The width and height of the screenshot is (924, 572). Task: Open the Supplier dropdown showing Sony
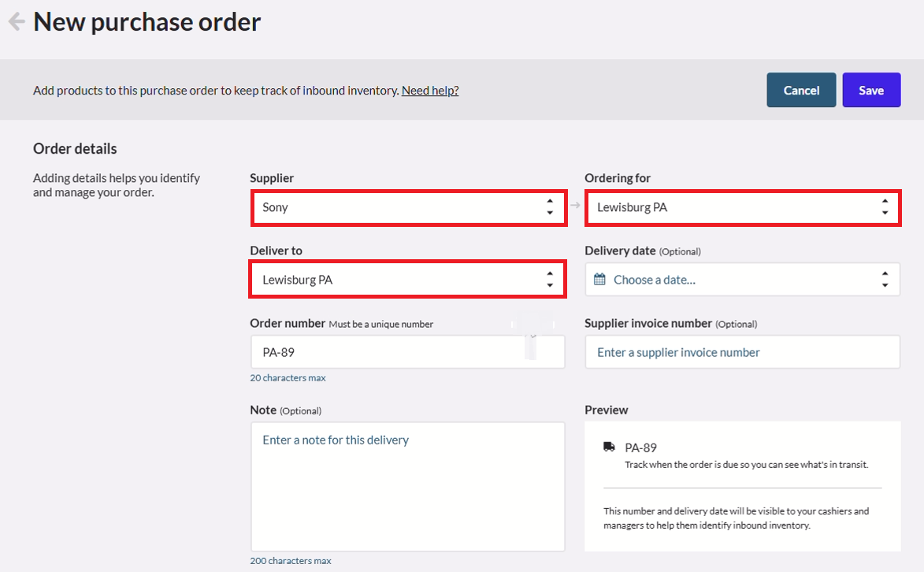(408, 207)
